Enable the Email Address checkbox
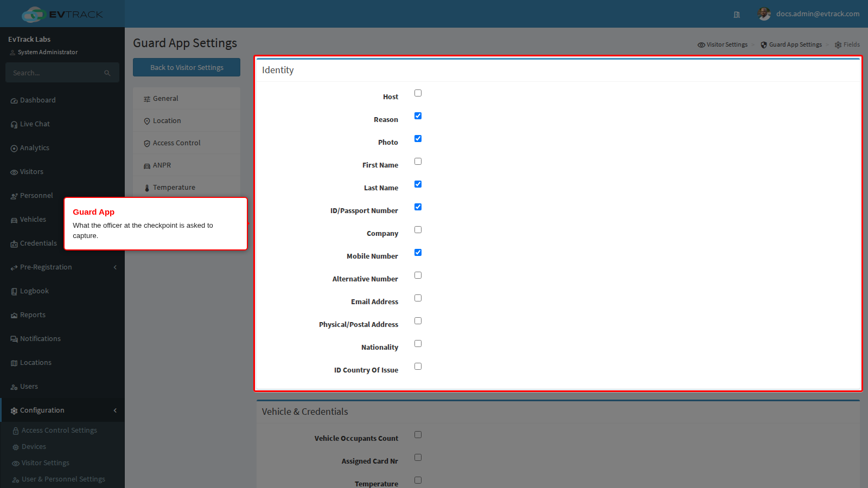Image resolution: width=868 pixels, height=488 pixels. click(418, 298)
